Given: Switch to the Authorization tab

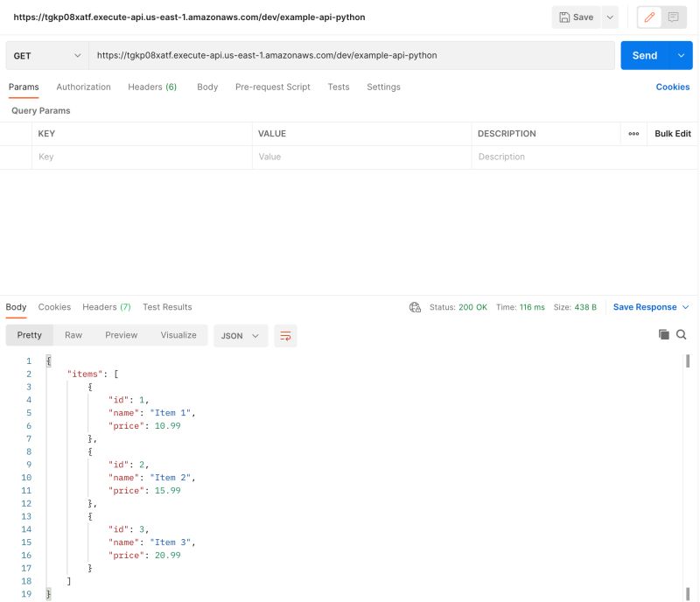Looking at the screenshot, I should 83,87.
